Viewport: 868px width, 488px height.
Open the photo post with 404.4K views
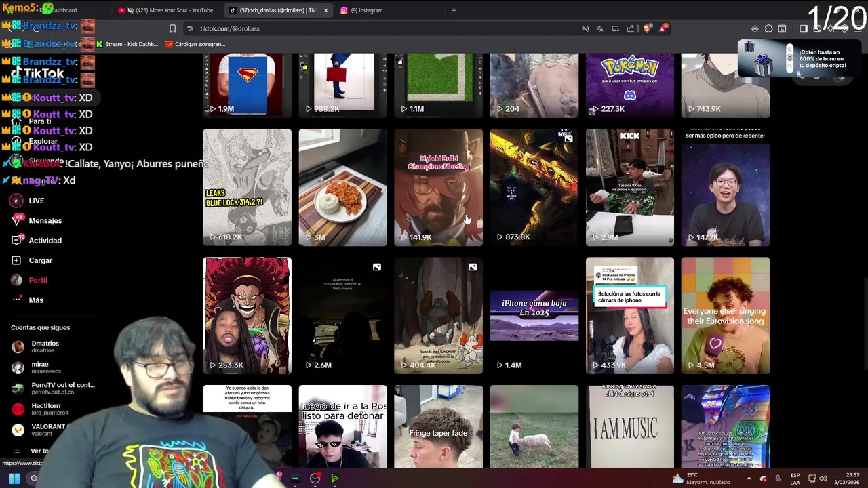(438, 315)
